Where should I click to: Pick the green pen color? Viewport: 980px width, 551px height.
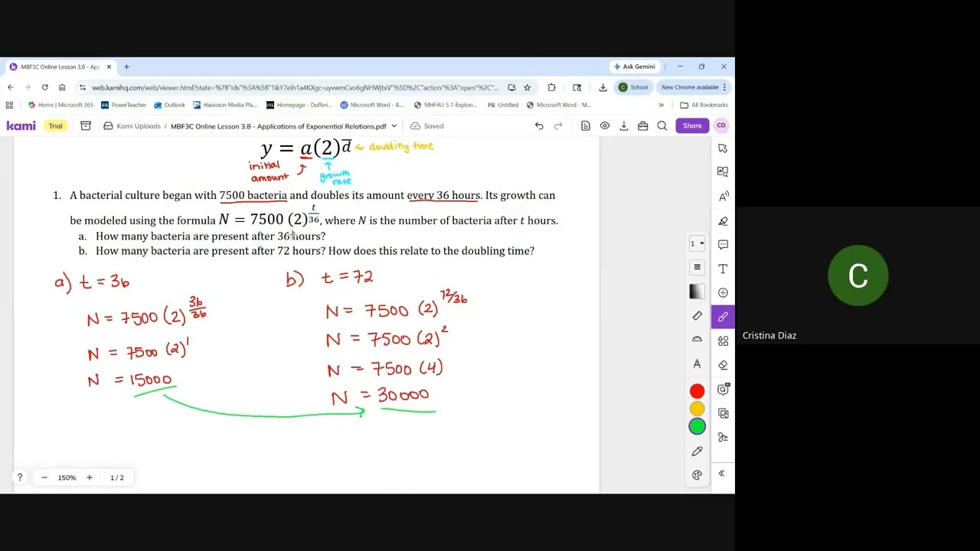click(697, 427)
